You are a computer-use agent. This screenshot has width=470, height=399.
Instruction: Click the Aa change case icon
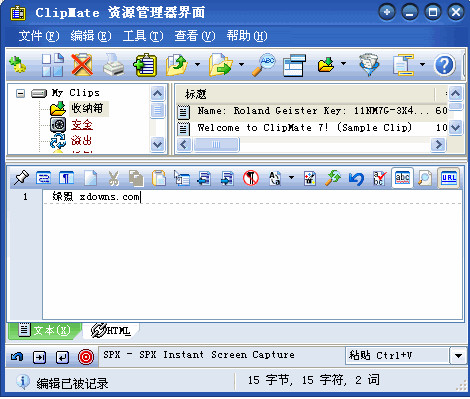point(275,178)
